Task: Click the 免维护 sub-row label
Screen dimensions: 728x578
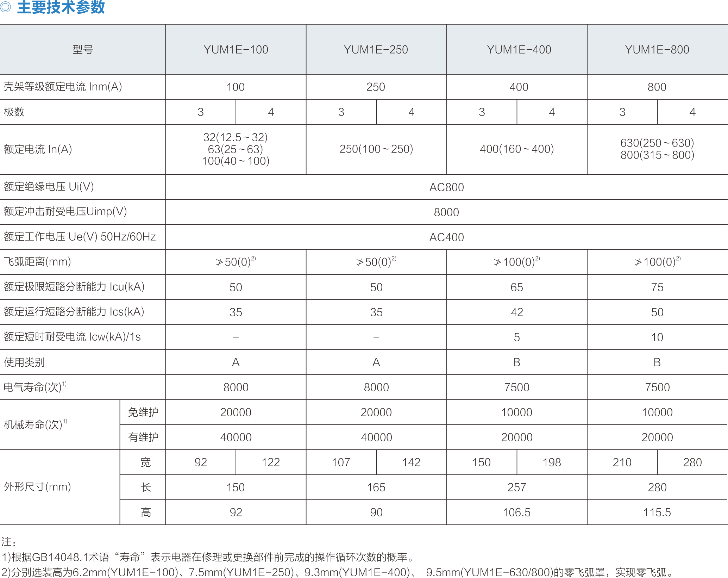Action: [x=143, y=412]
